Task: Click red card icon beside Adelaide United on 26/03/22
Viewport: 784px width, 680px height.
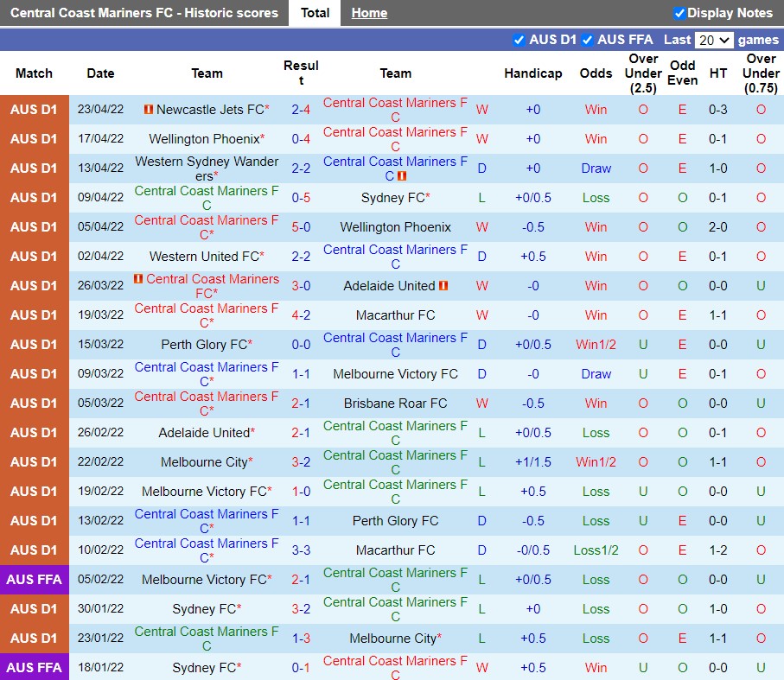Action: (443, 286)
